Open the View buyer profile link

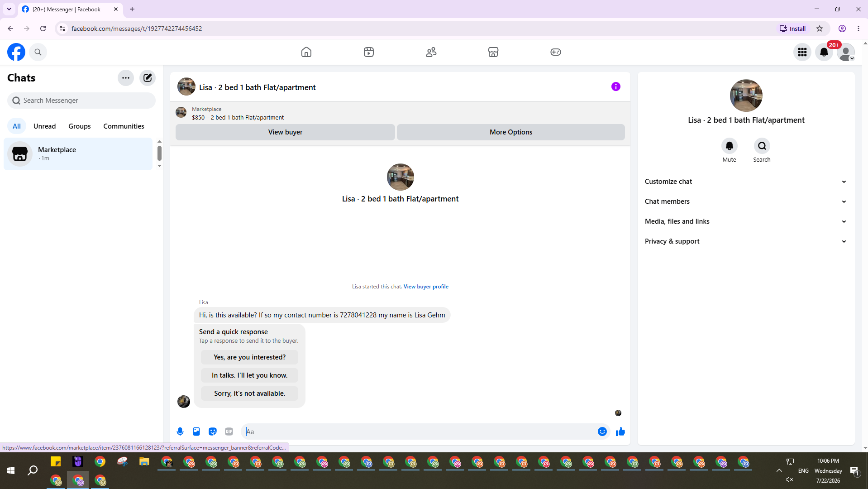pyautogui.click(x=426, y=287)
